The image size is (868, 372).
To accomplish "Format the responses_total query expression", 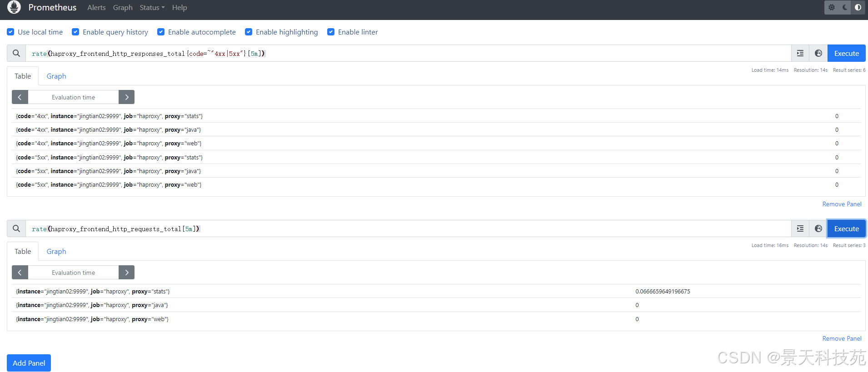I will 800,53.
